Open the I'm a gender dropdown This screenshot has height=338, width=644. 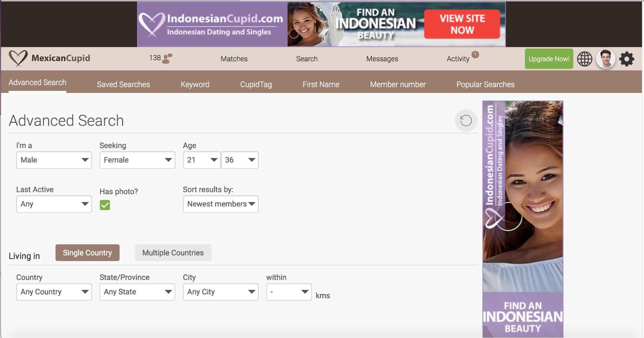[54, 160]
